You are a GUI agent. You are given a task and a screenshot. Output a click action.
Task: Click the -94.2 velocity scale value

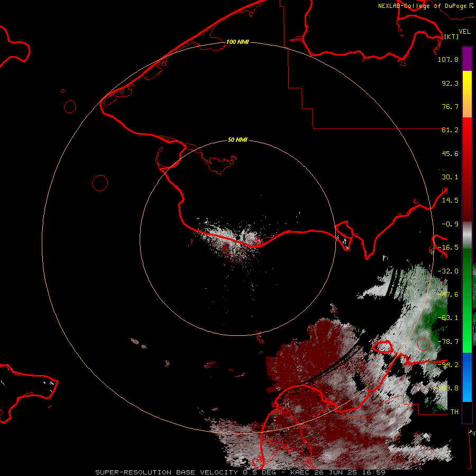click(448, 365)
